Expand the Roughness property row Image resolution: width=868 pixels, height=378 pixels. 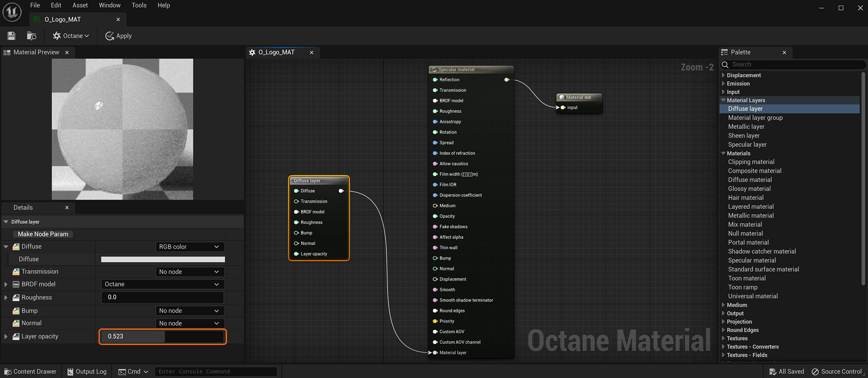pyautogui.click(x=6, y=298)
